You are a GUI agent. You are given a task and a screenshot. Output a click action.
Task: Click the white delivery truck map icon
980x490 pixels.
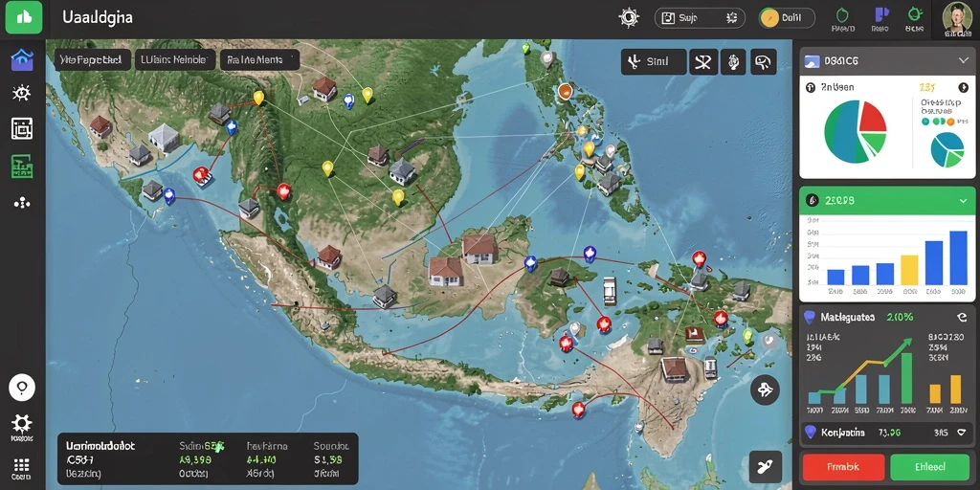click(609, 291)
